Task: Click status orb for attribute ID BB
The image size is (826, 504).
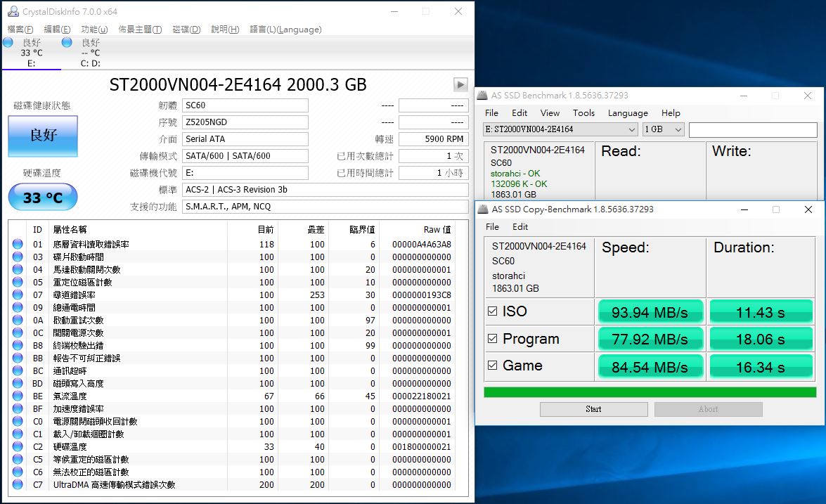Action: click(18, 358)
